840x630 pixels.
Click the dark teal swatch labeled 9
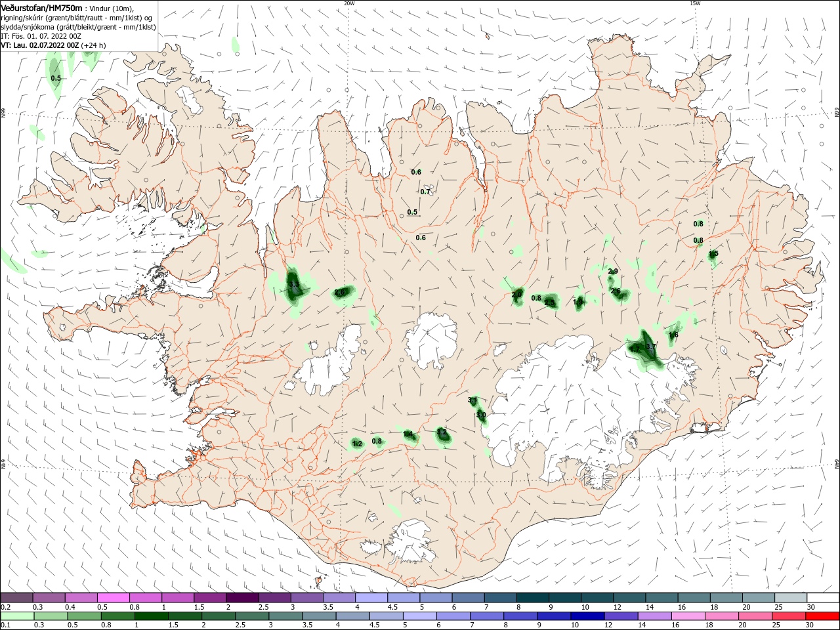565,598
